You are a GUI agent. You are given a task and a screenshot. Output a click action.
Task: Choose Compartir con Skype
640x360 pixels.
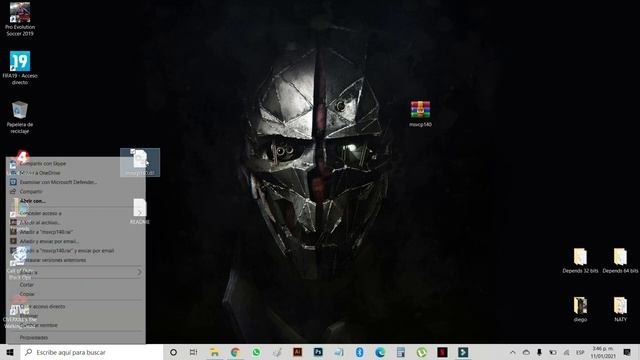click(76, 163)
